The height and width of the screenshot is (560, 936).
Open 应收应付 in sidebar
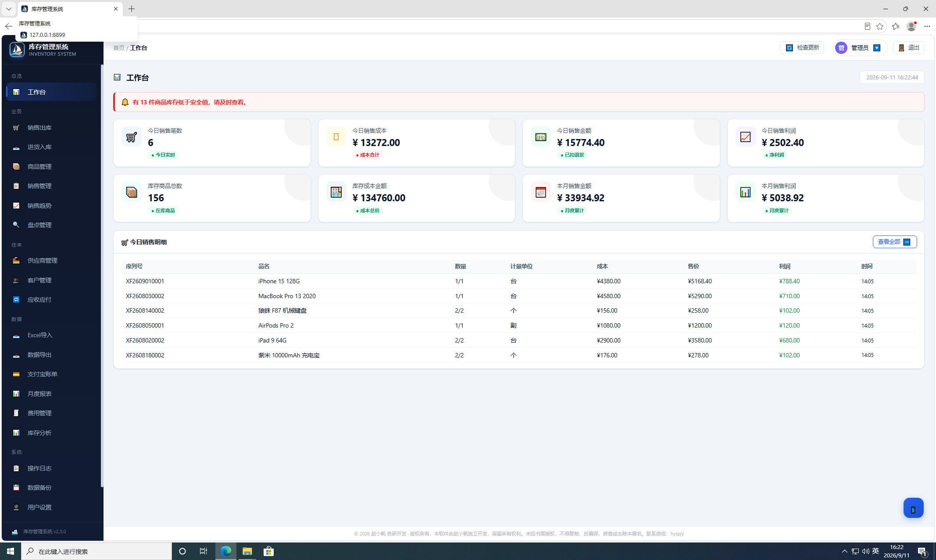click(x=51, y=300)
